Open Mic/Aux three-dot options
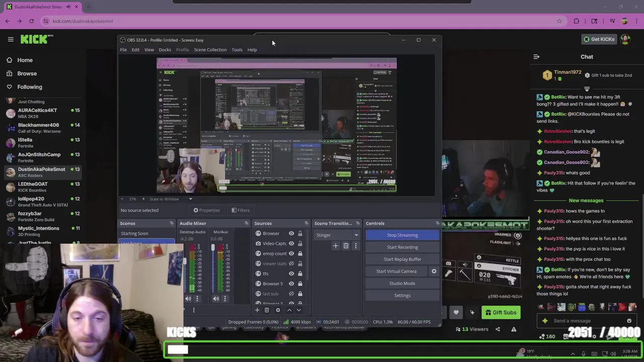Image resolution: width=644 pixels, height=362 pixels. coord(225,299)
